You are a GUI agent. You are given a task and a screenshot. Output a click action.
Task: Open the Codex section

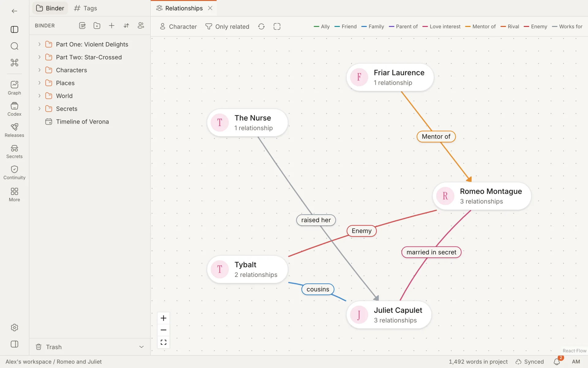tap(14, 109)
